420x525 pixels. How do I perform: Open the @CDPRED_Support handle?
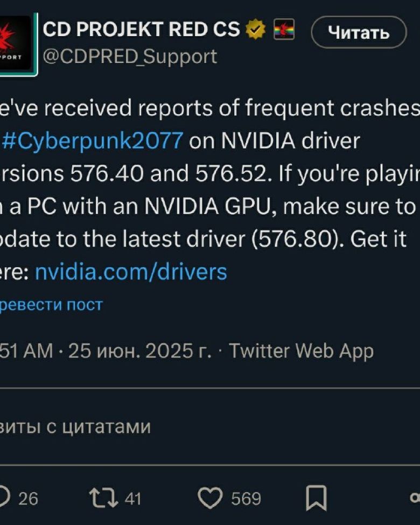130,56
